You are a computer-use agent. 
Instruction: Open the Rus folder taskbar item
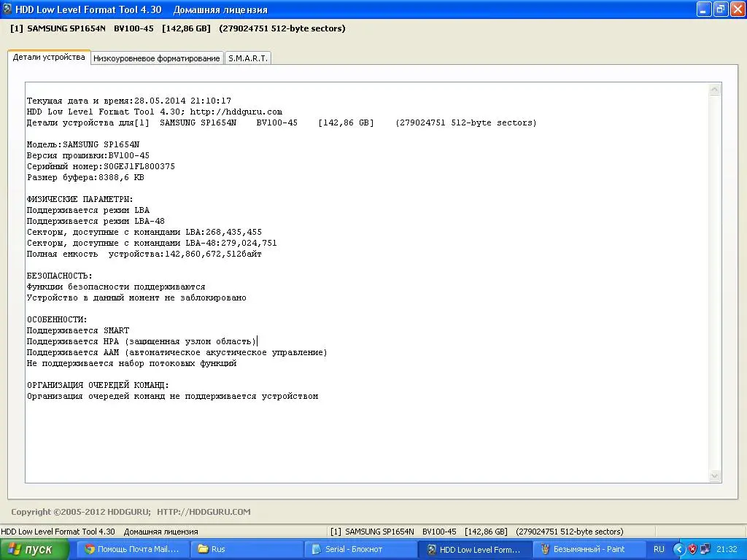[247, 549]
